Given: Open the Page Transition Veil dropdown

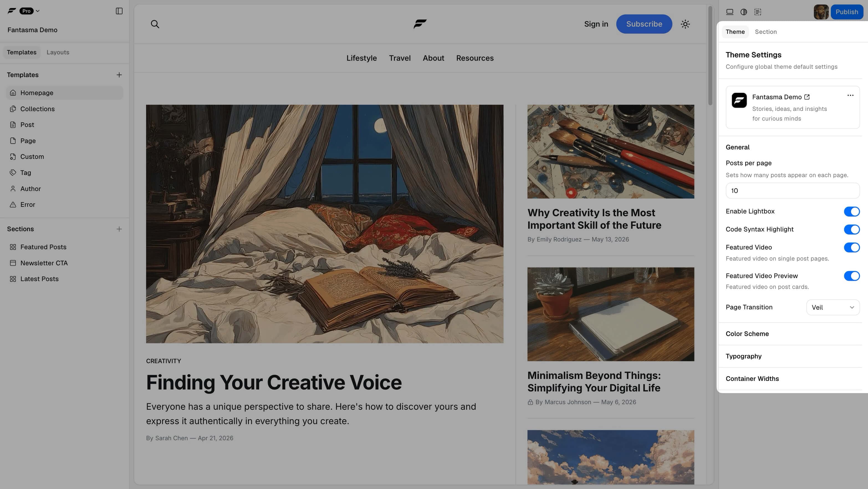Looking at the screenshot, I should pyautogui.click(x=833, y=307).
